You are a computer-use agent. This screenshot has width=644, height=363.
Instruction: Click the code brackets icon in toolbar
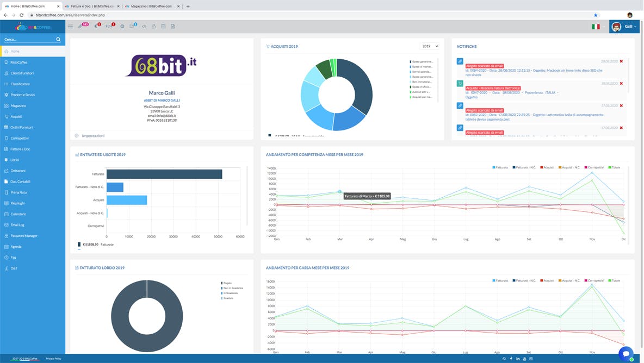click(x=144, y=26)
